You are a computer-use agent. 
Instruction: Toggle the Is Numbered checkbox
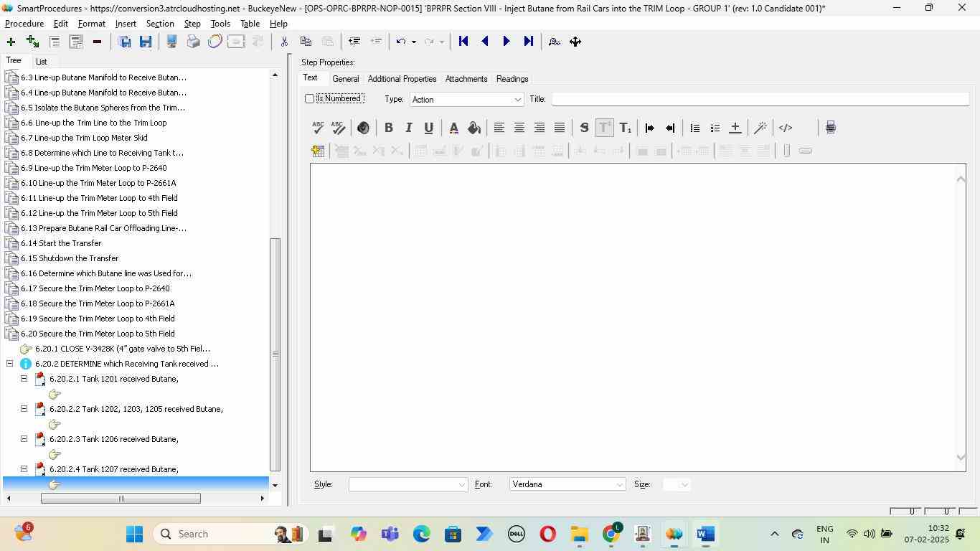310,98
